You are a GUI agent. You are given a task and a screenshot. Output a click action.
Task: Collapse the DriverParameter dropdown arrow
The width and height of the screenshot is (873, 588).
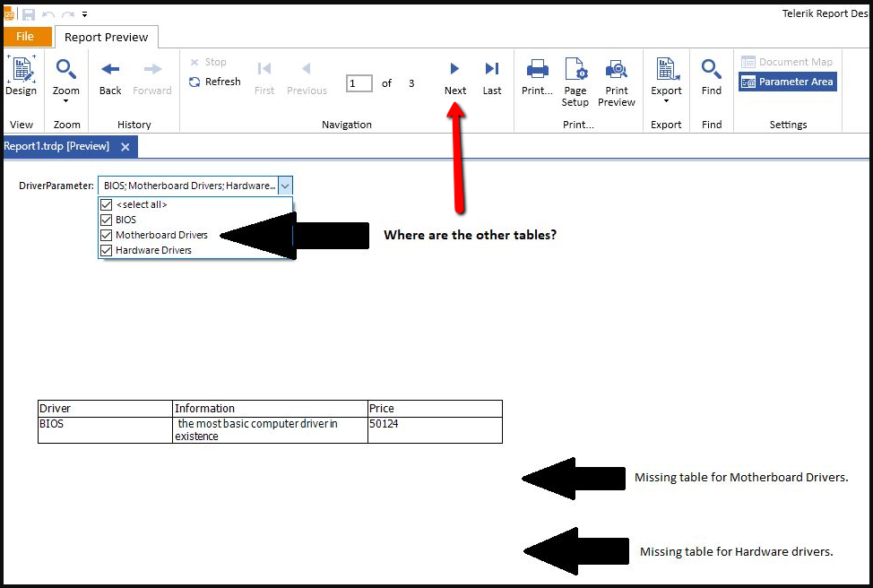point(285,186)
